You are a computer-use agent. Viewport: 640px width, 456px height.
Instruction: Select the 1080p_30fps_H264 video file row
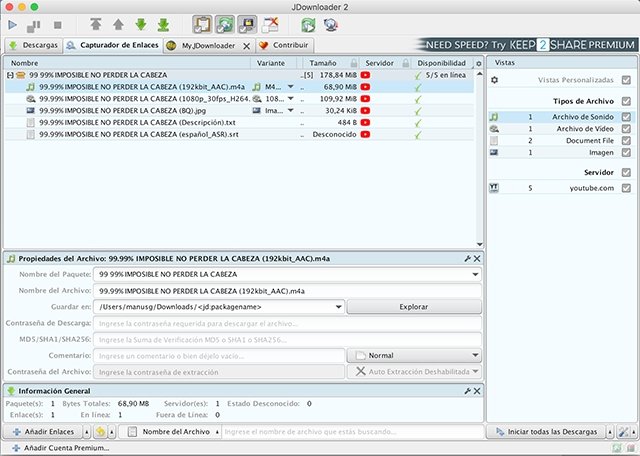[239, 99]
